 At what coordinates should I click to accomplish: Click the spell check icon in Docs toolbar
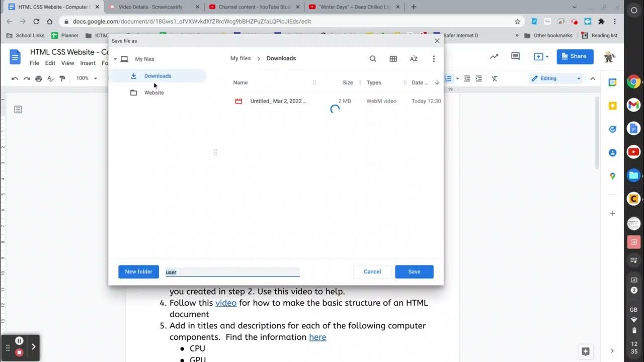point(50,78)
